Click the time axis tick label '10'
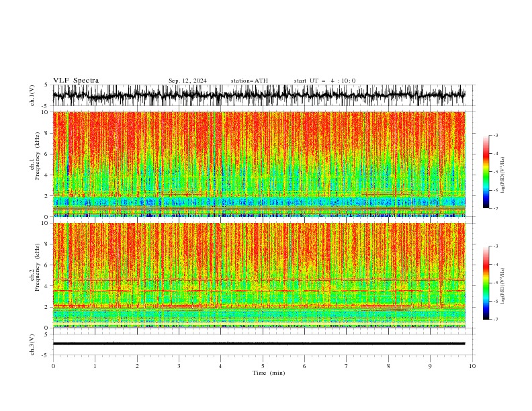This screenshot has height=411, width=532. coord(472,366)
